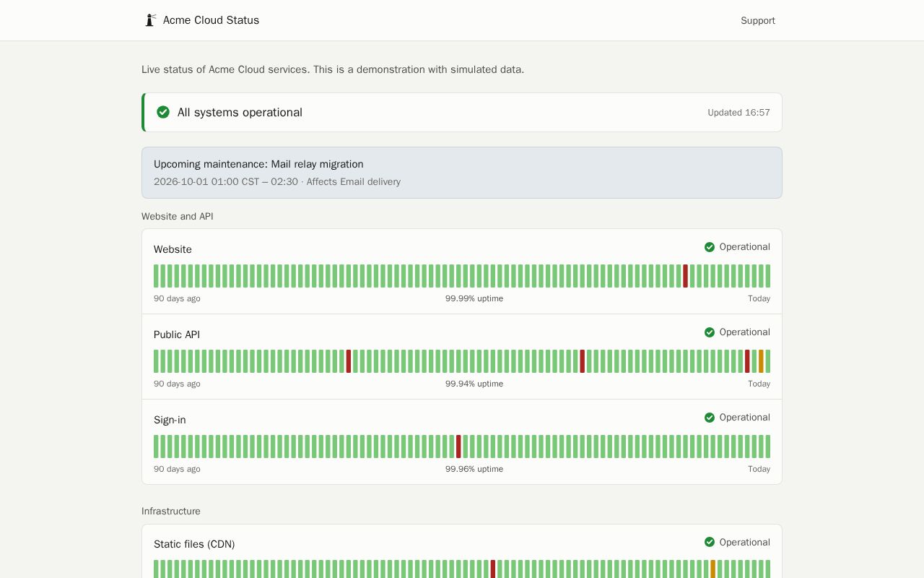Click the 99.99% uptime label

pyautogui.click(x=474, y=298)
